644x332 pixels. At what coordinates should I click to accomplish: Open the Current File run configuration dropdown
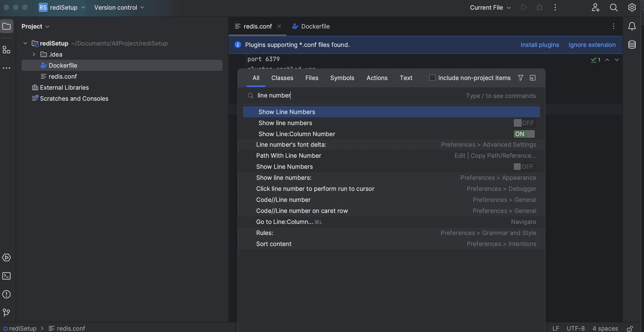click(x=490, y=8)
